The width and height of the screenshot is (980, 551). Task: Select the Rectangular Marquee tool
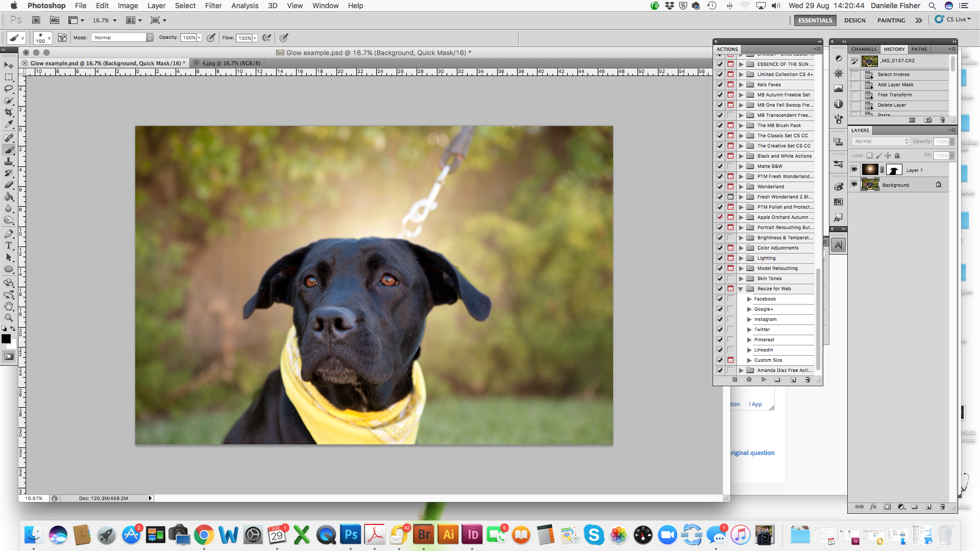[x=9, y=77]
